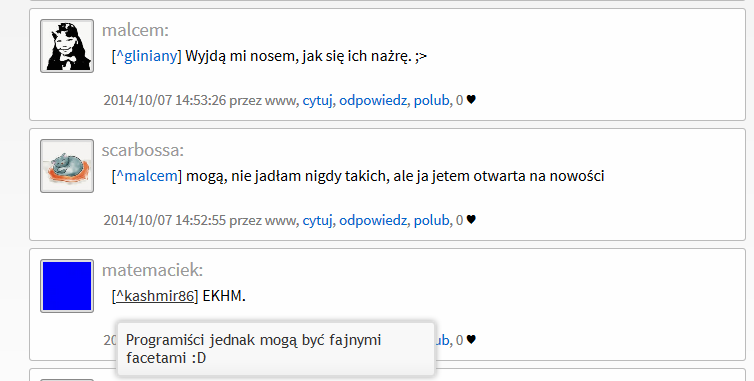Click cytuj on malcem's post

317,101
